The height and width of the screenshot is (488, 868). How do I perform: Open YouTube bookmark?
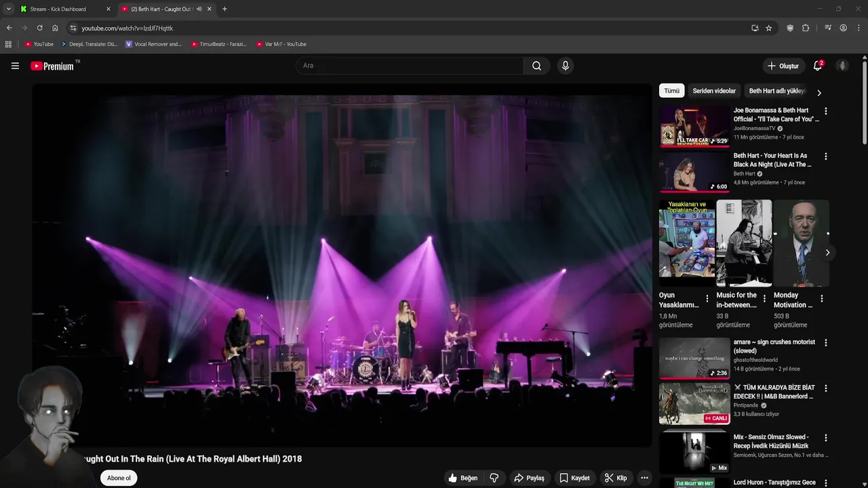39,44
